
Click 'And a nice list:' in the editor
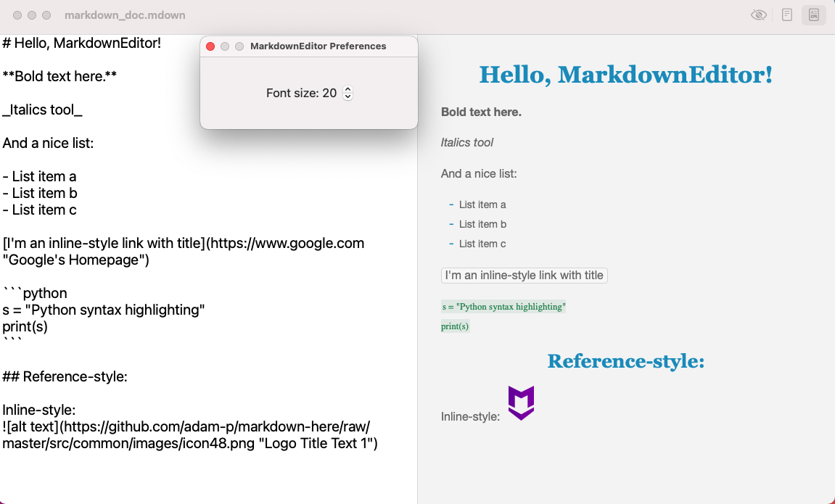click(x=48, y=143)
